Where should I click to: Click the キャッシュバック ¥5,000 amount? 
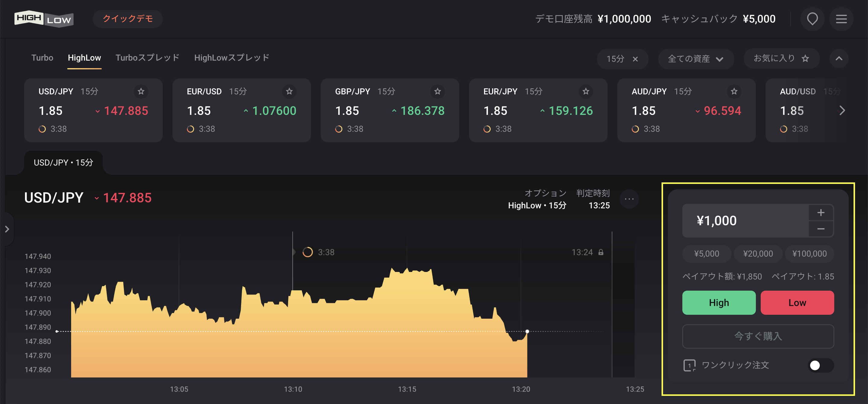pos(718,19)
